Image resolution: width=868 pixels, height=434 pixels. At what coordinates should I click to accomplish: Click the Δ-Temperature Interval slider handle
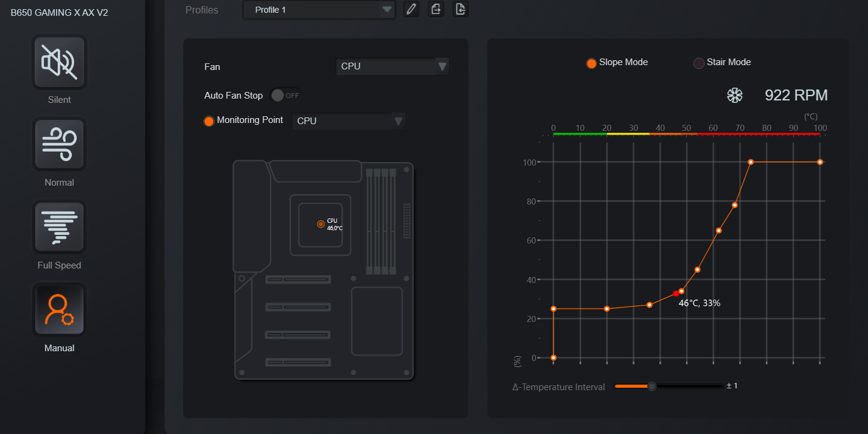click(651, 386)
